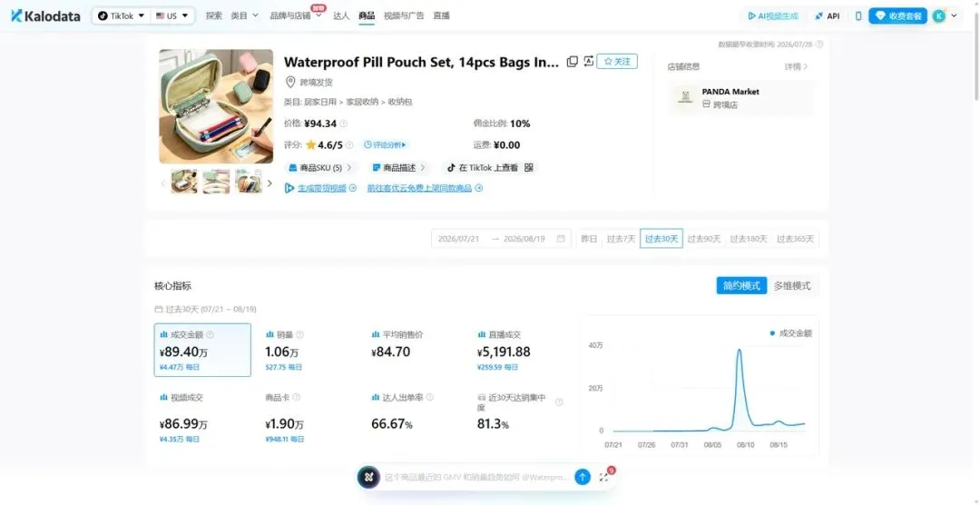Click the help icon next to 价格
Screen dimensions: 980x505
tap(344, 124)
